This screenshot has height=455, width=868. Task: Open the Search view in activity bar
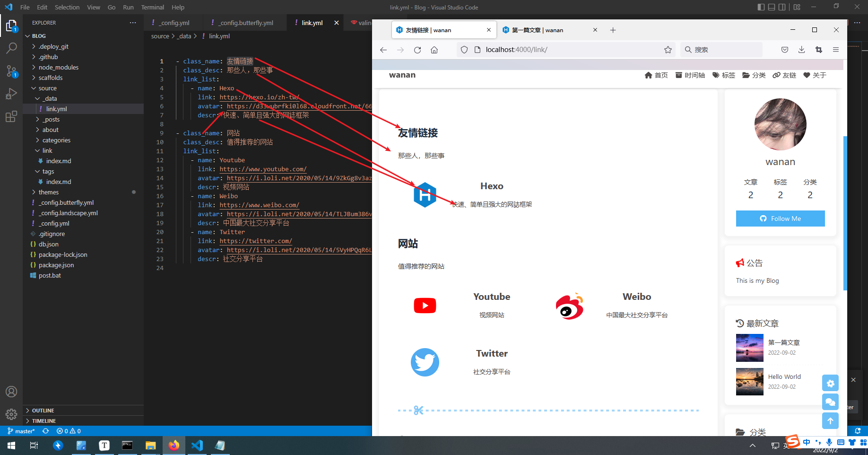[11, 48]
